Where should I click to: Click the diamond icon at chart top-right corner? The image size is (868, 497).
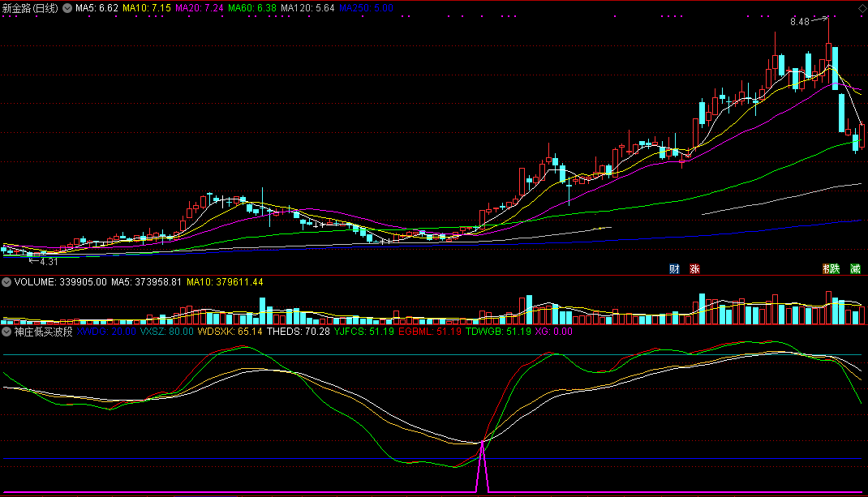862,8
